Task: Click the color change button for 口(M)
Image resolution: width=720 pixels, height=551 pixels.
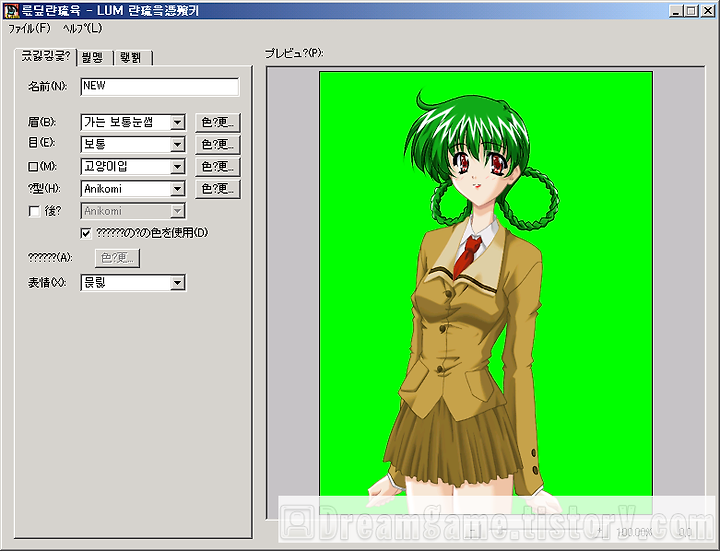Action: (218, 166)
